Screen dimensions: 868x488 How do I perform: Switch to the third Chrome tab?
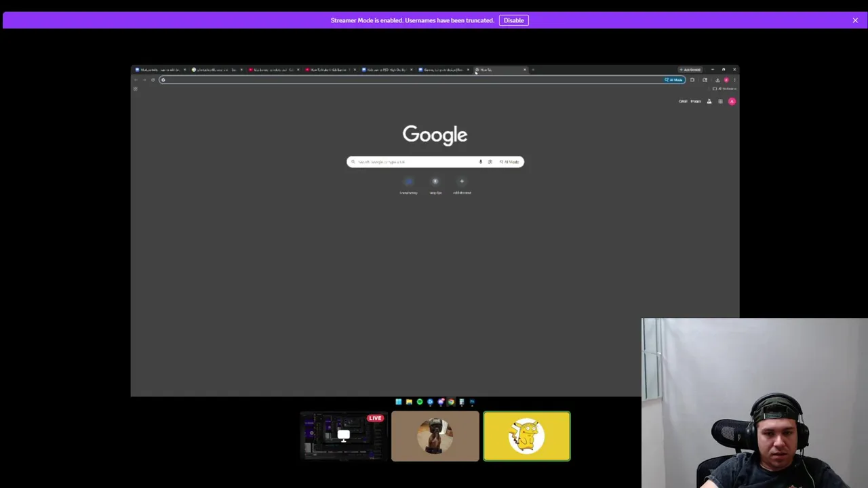(x=273, y=70)
